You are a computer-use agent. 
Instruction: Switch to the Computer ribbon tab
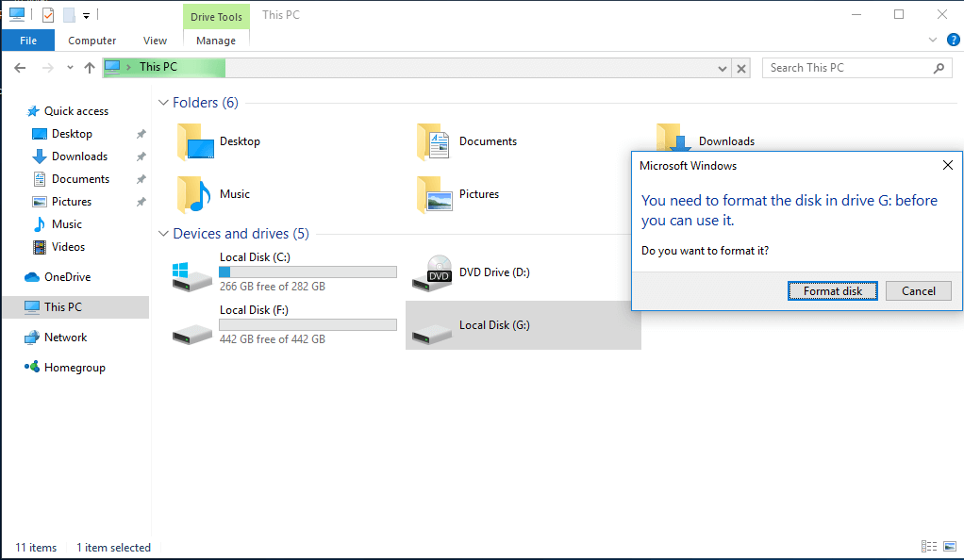[x=91, y=41]
